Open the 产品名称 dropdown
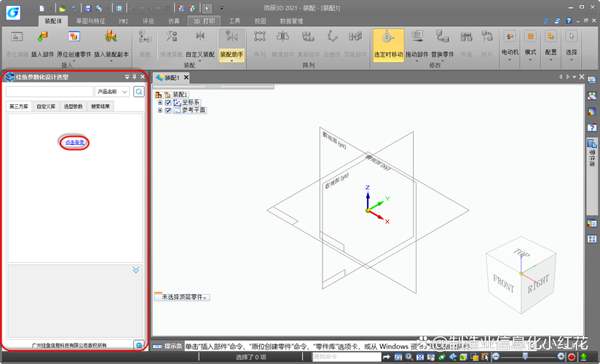 coord(112,92)
